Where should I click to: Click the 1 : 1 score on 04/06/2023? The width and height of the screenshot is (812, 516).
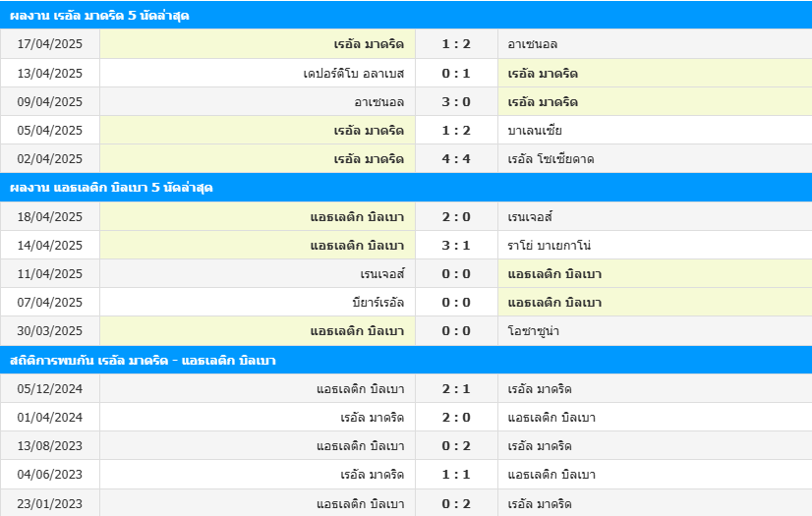click(x=456, y=474)
